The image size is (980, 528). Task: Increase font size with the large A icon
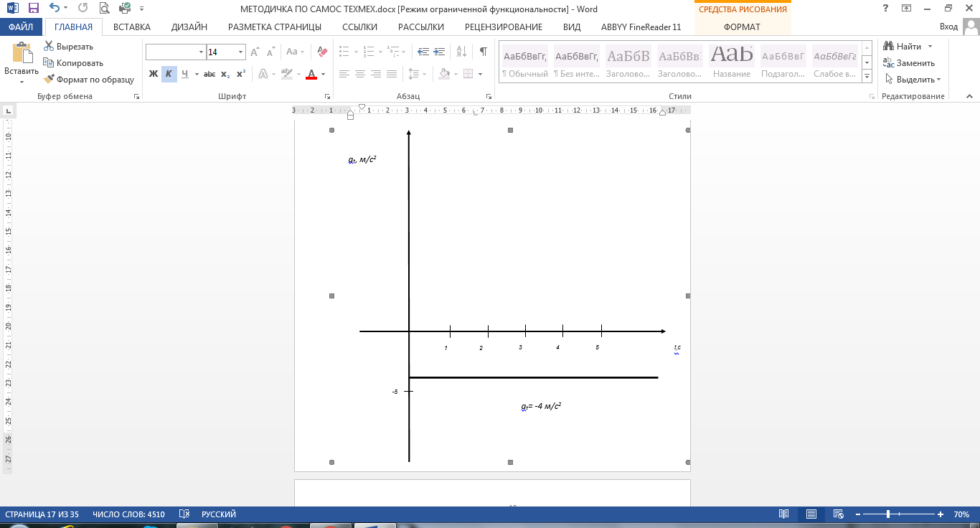[255, 52]
